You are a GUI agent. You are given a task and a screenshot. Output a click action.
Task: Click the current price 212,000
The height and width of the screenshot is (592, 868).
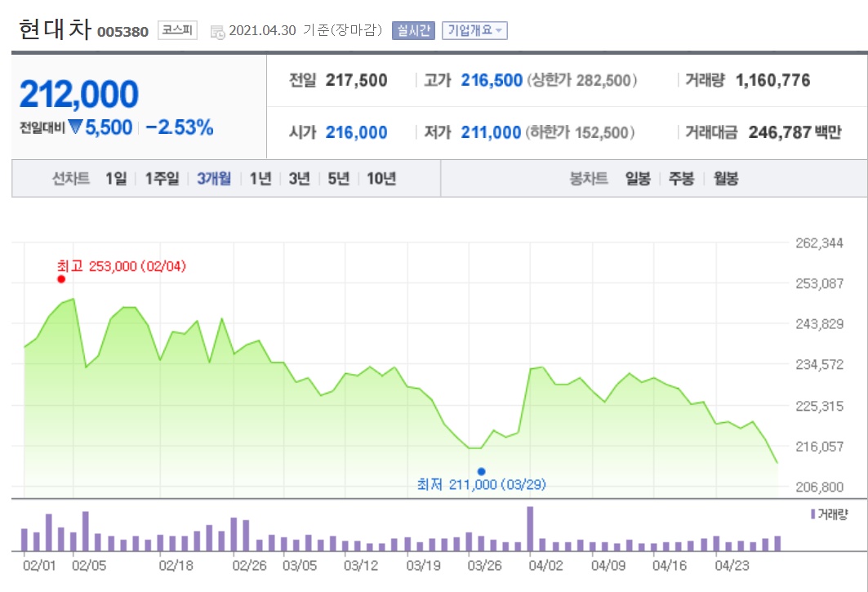pyautogui.click(x=78, y=94)
